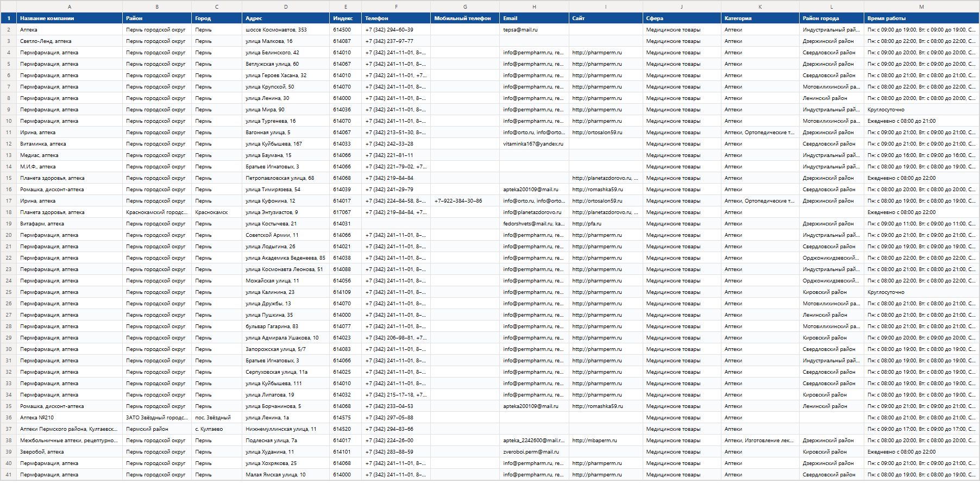Select address 'улица Энтузиастов, 9'

[x=286, y=212]
